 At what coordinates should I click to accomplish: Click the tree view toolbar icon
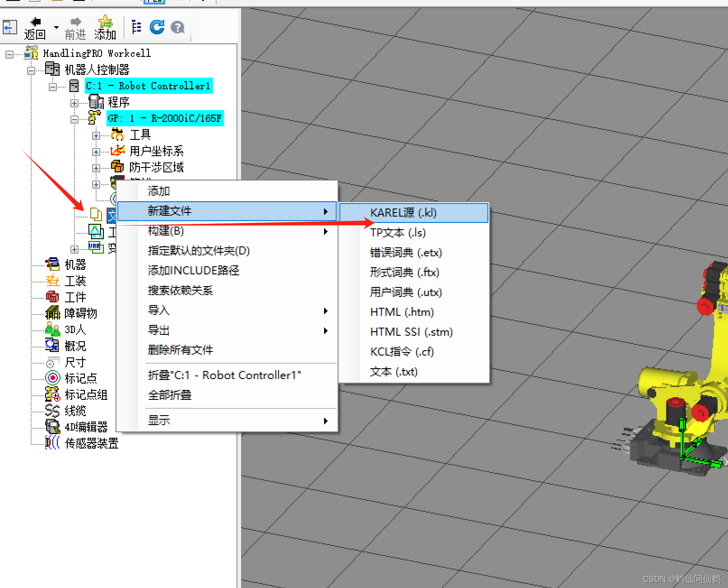136,27
